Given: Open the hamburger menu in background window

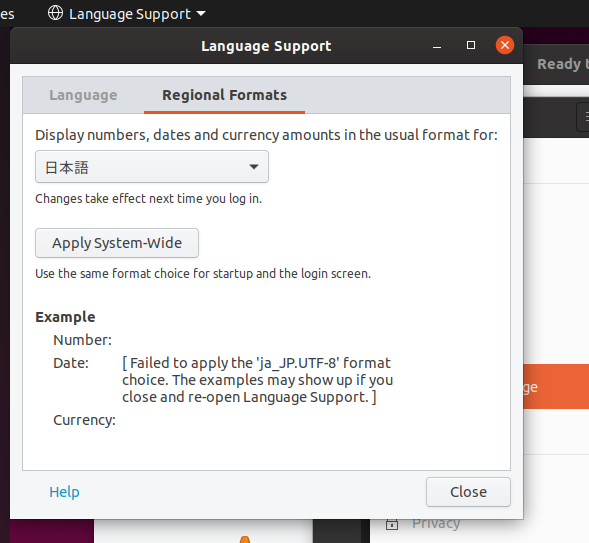Looking at the screenshot, I should tap(584, 117).
